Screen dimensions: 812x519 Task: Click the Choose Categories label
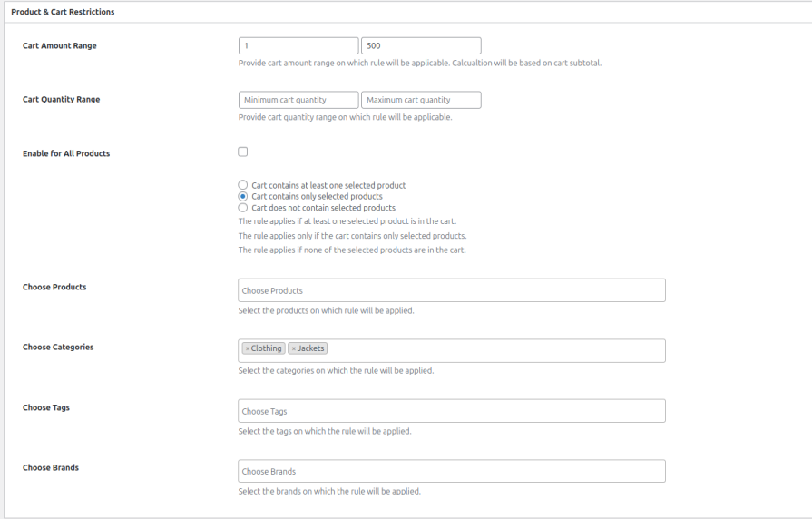click(58, 347)
